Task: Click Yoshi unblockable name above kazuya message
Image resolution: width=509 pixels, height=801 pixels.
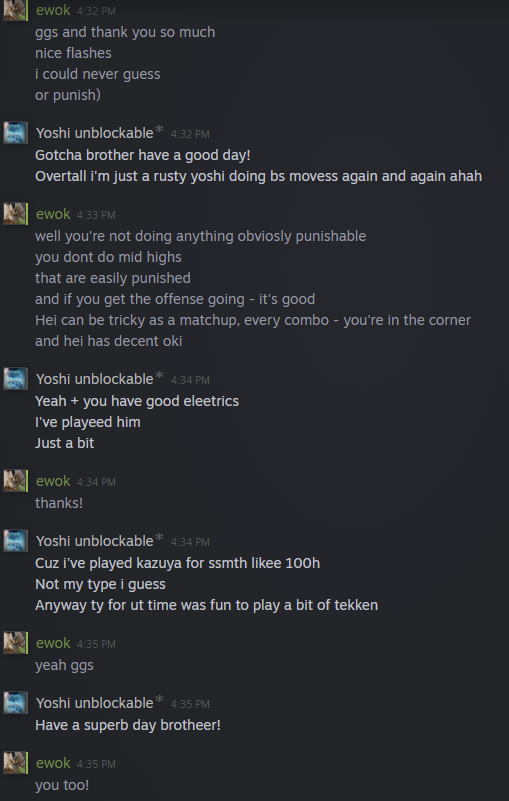Action: (x=95, y=541)
